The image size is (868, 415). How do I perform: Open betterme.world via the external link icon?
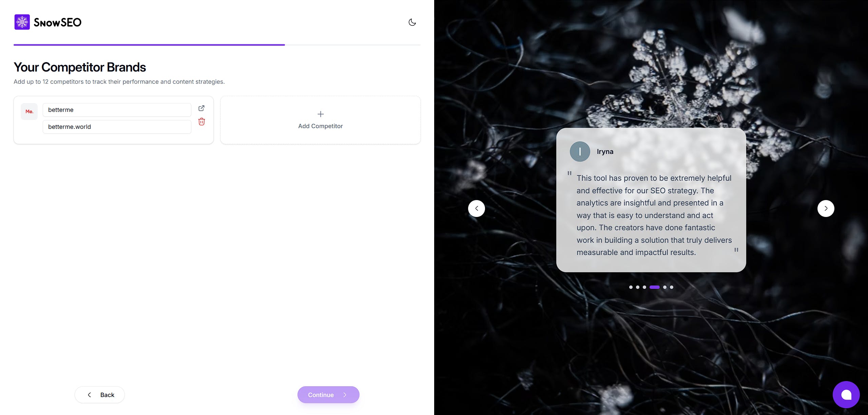201,108
